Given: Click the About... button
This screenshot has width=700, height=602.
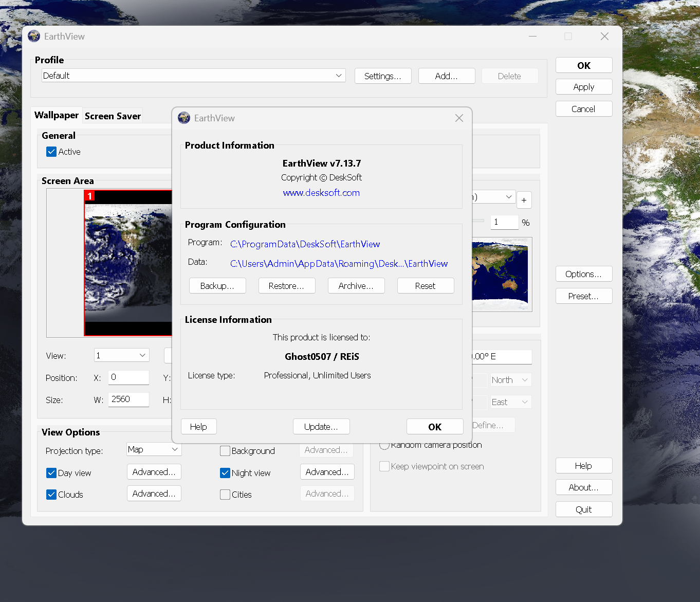Looking at the screenshot, I should 584,487.
